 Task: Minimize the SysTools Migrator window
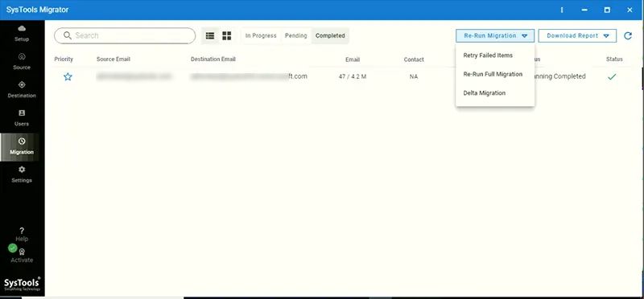tap(584, 10)
